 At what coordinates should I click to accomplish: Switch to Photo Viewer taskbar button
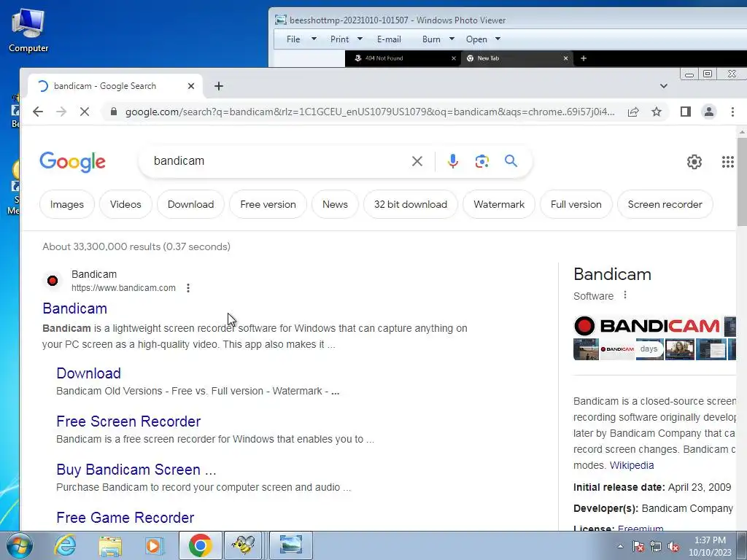(291, 545)
